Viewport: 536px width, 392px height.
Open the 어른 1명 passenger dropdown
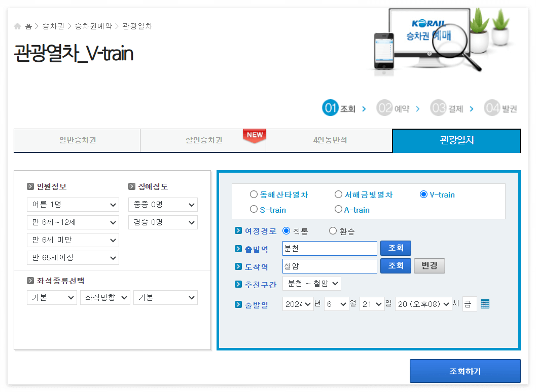(x=73, y=205)
